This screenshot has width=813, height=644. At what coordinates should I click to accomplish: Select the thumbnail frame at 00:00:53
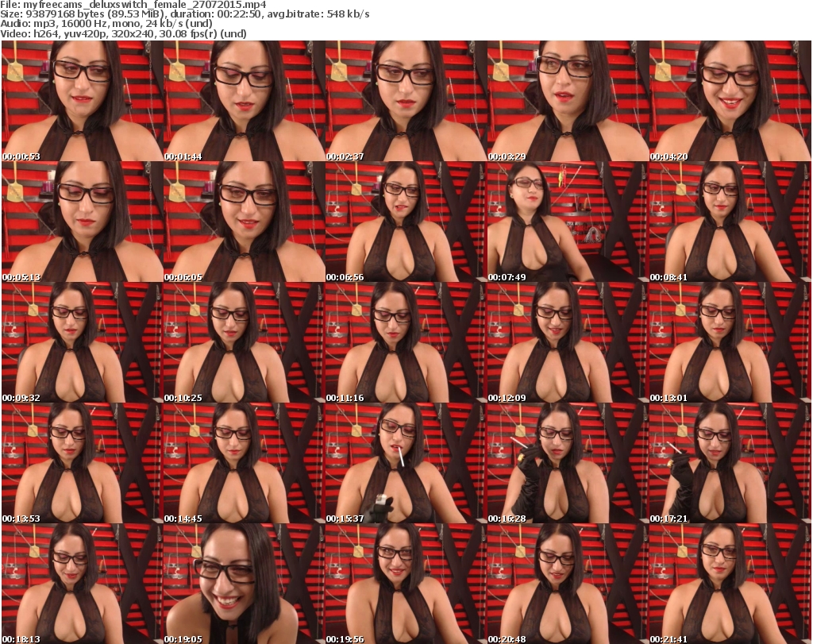[83, 101]
